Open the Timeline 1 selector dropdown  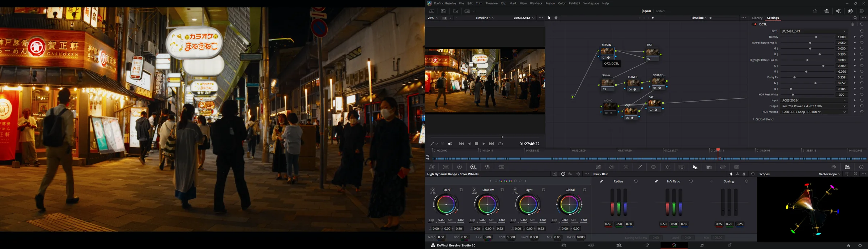485,18
